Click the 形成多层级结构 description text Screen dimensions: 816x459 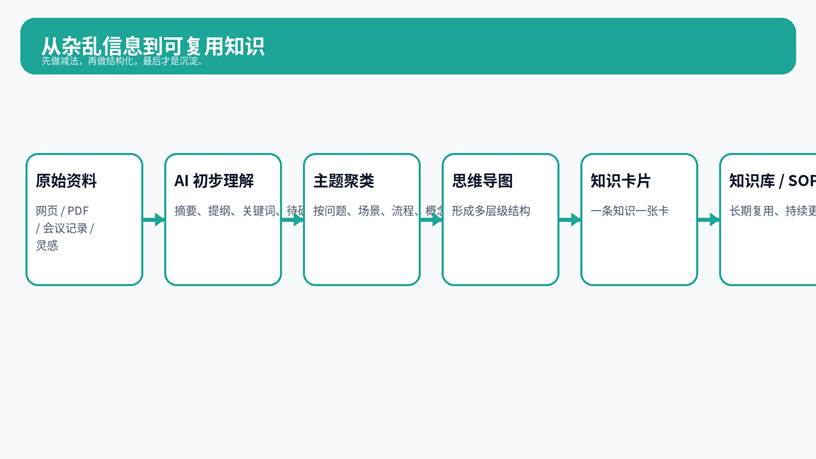point(490,211)
